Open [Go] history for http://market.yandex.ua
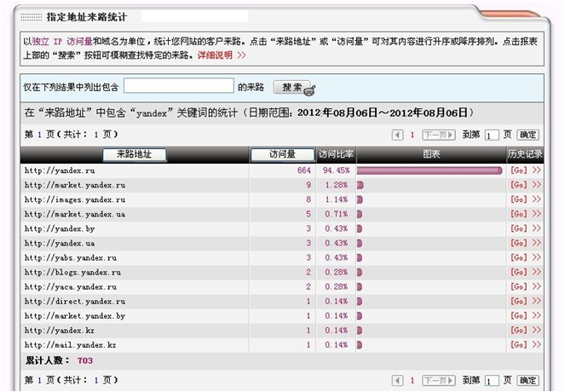 coord(518,214)
